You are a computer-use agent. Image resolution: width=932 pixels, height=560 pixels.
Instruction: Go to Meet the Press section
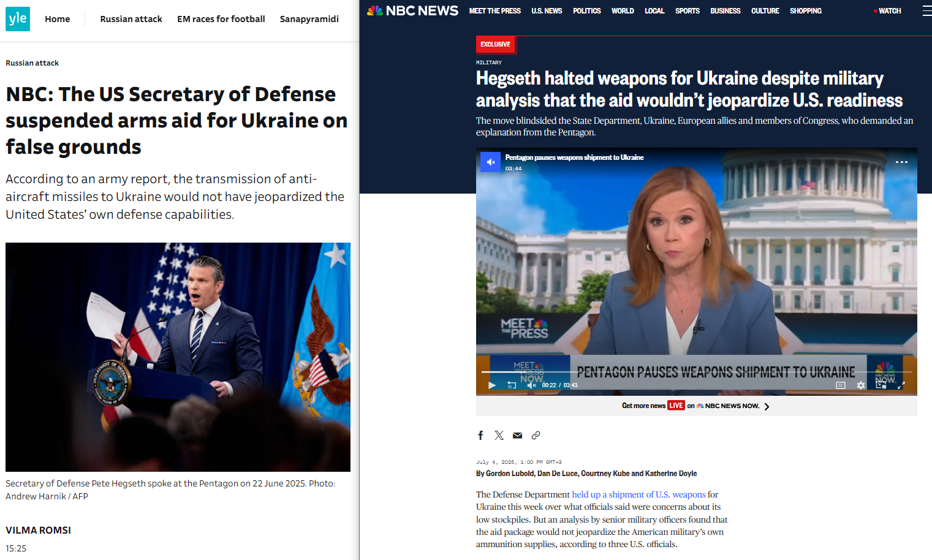pyautogui.click(x=495, y=11)
